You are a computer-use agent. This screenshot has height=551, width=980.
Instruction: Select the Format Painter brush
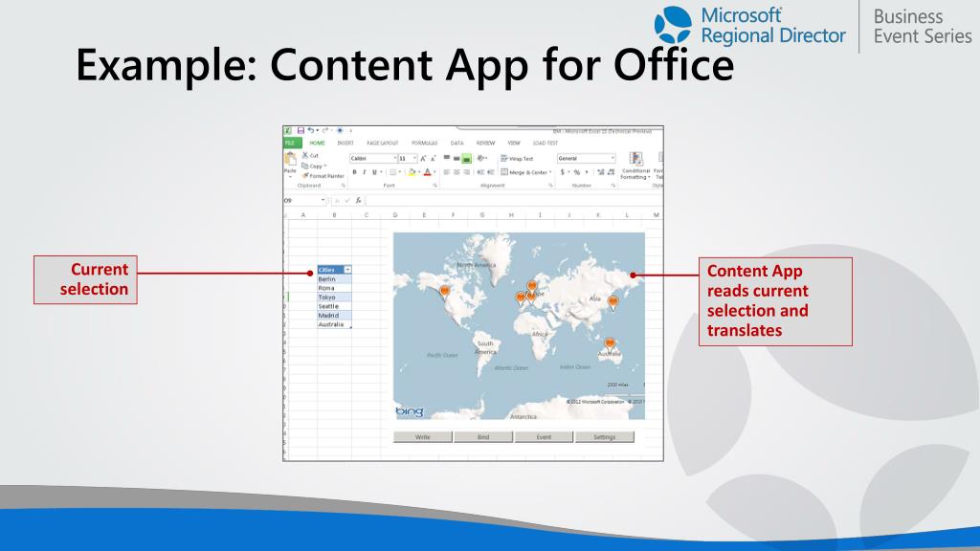(x=305, y=176)
